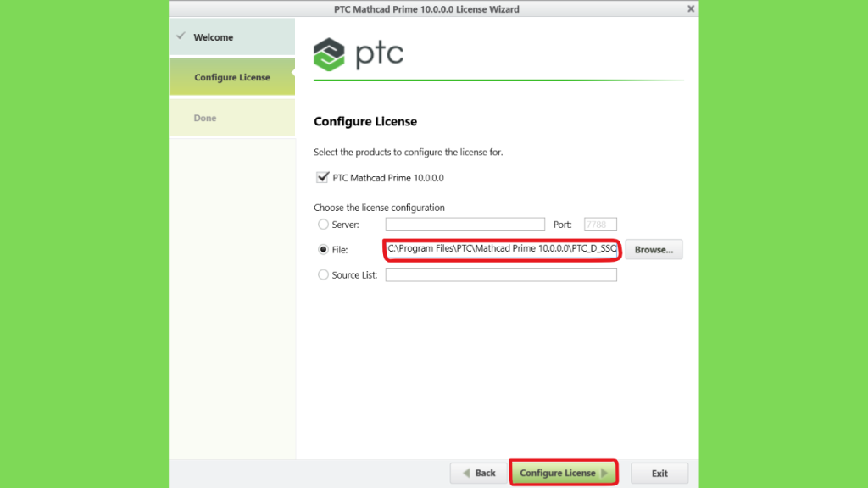Click the wizard title bar text
868x488 pixels.
(x=426, y=8)
